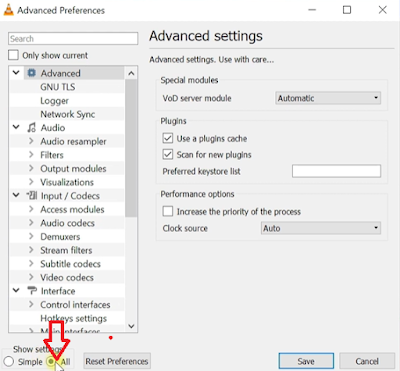The height and width of the screenshot is (371, 400).
Task: Click the Interface paint roller icon
Action: click(x=32, y=291)
